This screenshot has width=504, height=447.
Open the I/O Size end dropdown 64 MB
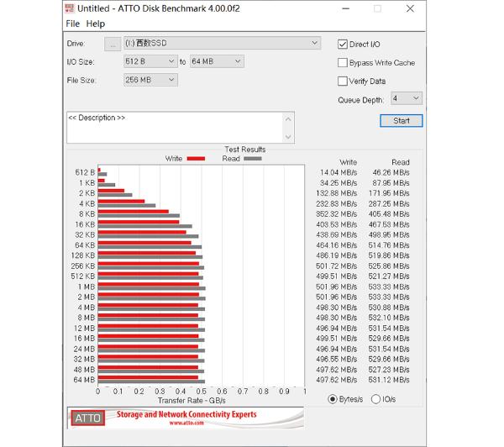pyautogui.click(x=217, y=61)
